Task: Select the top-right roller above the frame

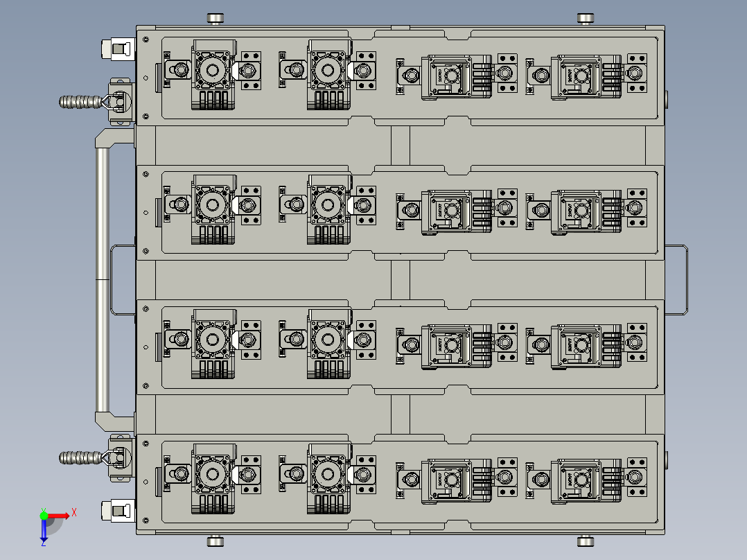Action: pos(586,19)
